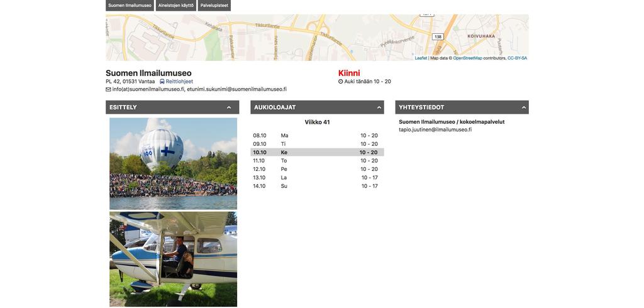Select the 14.10 Su opening hours row
The width and height of the screenshot is (644, 308).
pos(317,186)
